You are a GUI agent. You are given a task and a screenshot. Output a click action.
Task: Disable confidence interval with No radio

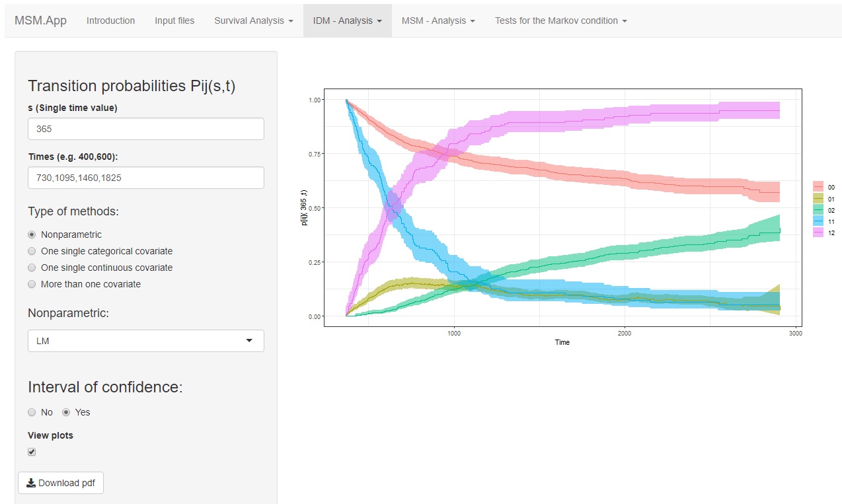tap(32, 412)
